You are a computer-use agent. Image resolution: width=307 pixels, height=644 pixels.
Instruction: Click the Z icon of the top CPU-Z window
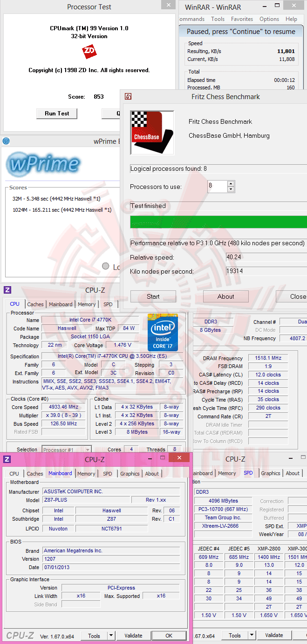coord(7,290)
